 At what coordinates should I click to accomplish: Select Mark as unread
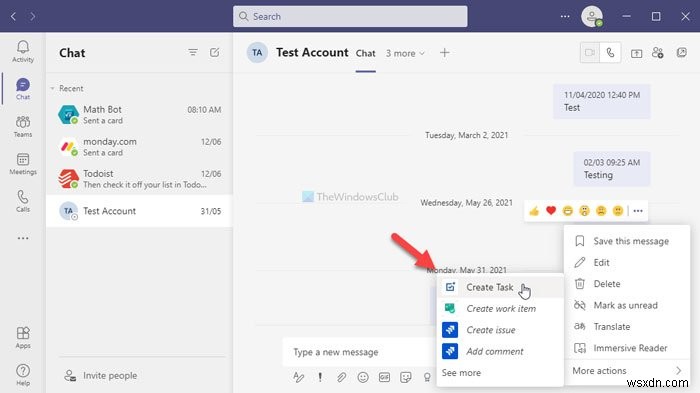click(x=627, y=305)
